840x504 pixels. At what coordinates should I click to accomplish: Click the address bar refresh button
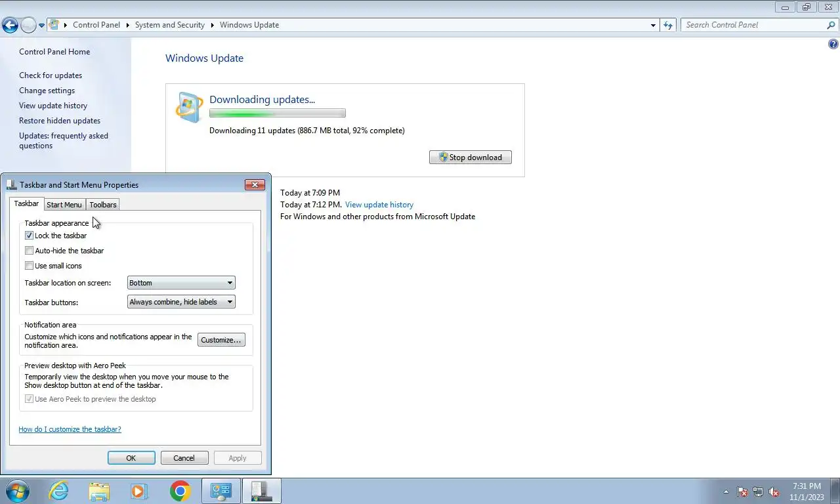668,25
